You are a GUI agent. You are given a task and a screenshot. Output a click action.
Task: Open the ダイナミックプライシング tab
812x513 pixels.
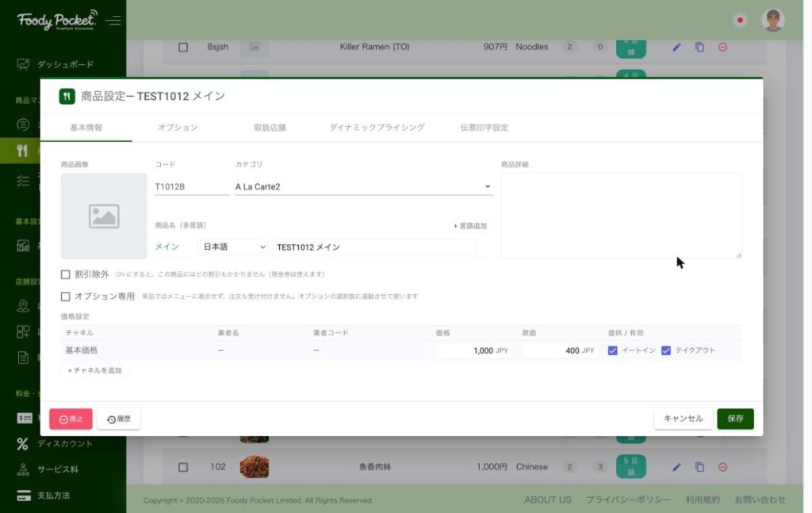click(x=377, y=128)
